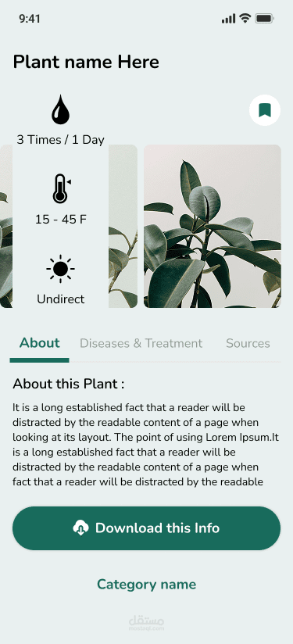
Task: Click the Wi-Fi status icon
Action: coord(245,19)
